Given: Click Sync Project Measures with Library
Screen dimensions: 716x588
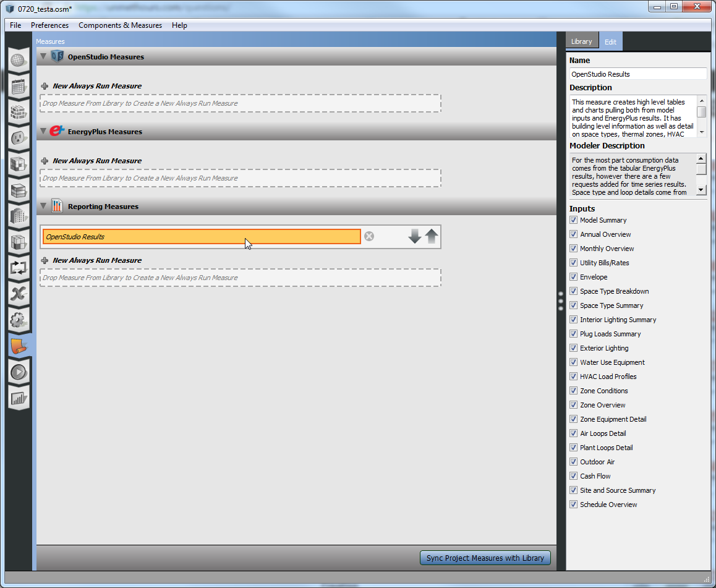Looking at the screenshot, I should pos(485,558).
